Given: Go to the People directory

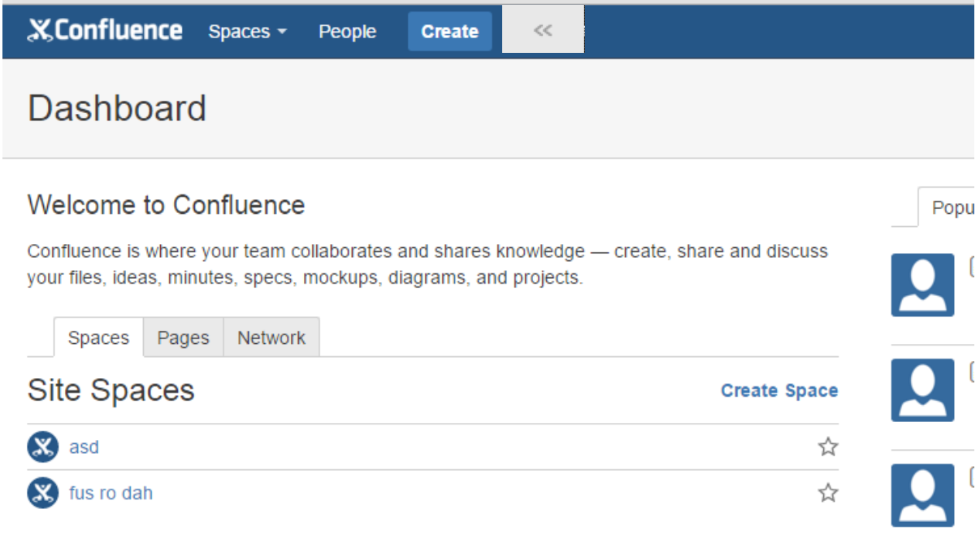Looking at the screenshot, I should pyautogui.click(x=347, y=32).
